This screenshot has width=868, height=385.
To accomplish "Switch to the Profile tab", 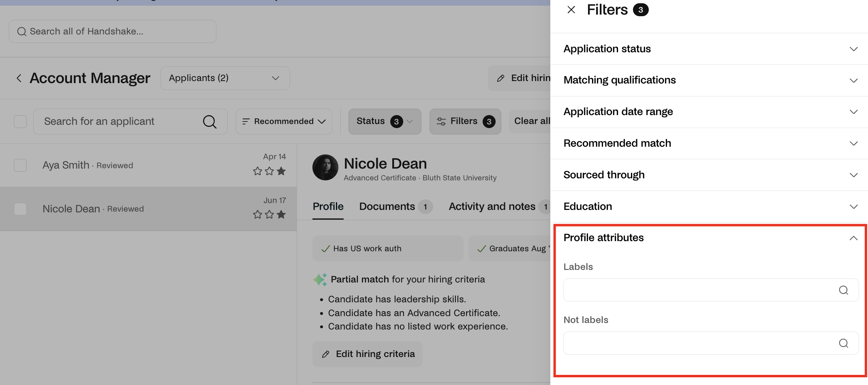I will (x=328, y=207).
